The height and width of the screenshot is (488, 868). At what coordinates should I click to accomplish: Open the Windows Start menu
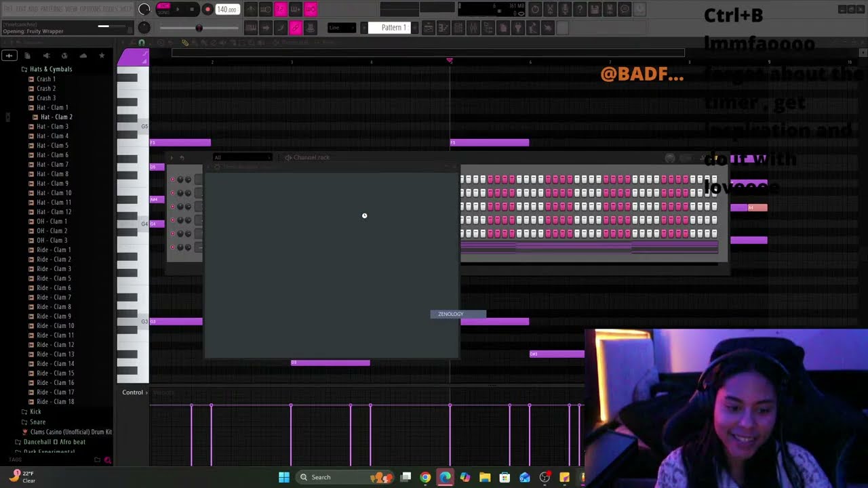[x=284, y=477]
